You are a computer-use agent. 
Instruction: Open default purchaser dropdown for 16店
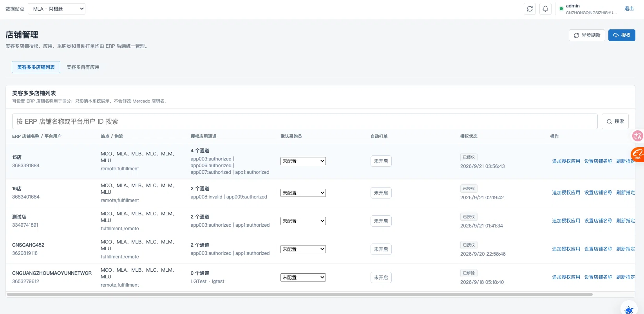coord(303,193)
